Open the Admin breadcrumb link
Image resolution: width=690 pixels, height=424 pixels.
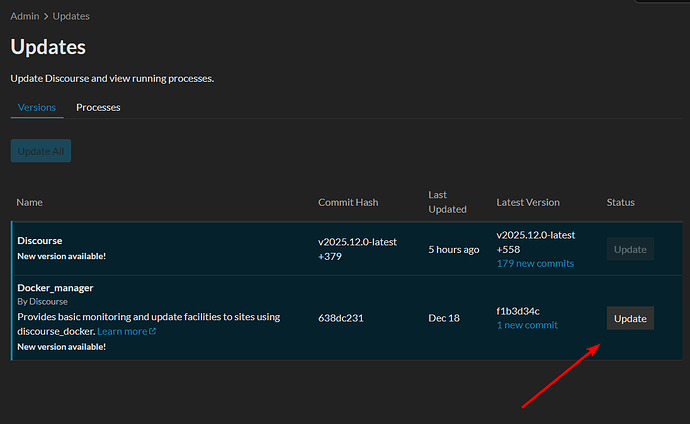[25, 16]
